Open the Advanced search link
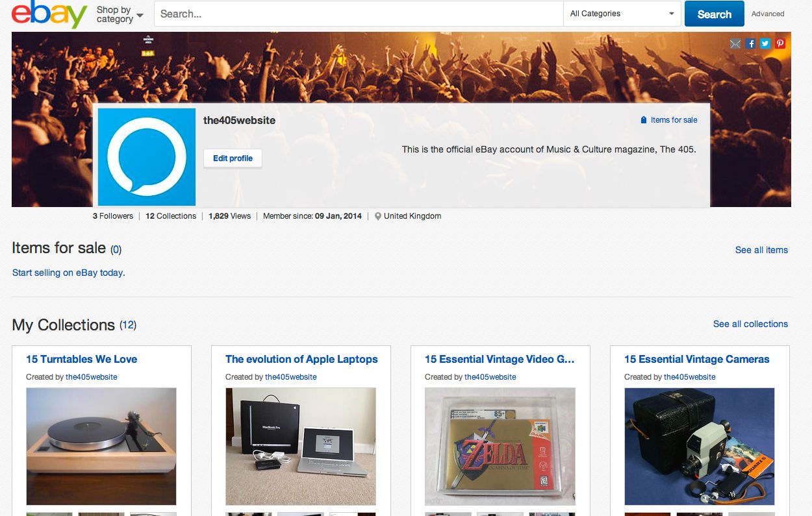 (x=768, y=14)
